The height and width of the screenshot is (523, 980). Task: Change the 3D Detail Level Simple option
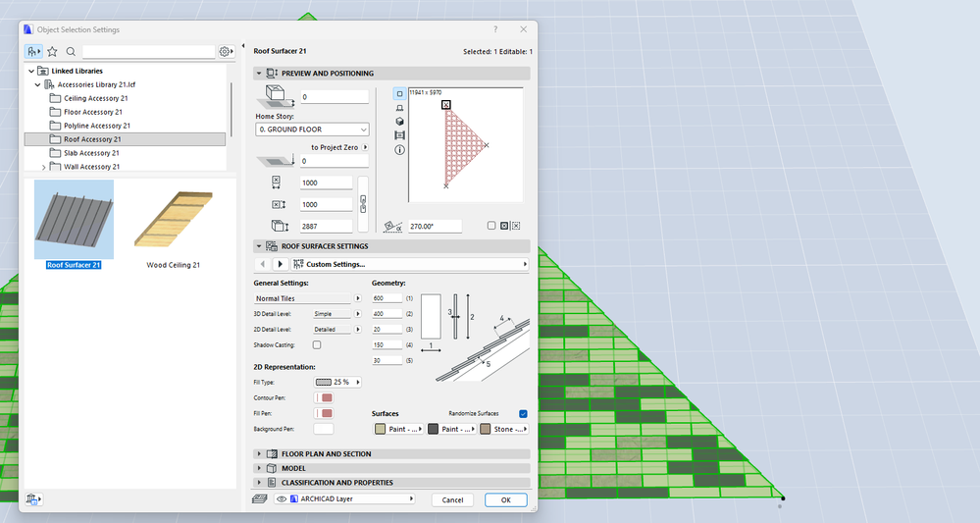pos(336,314)
